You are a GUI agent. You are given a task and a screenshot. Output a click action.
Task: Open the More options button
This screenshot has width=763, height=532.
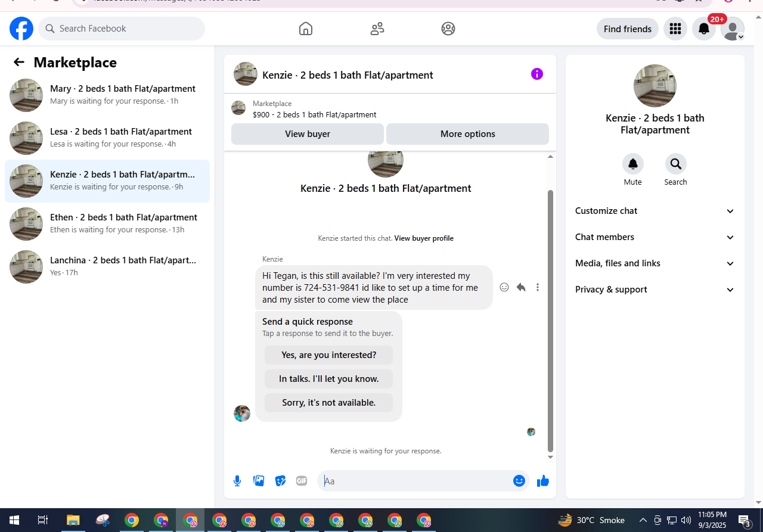(x=468, y=134)
